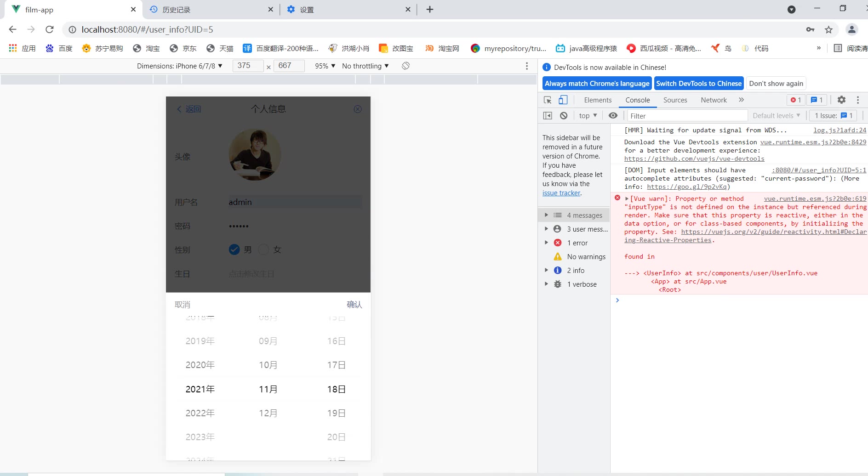Tap 返回 to go back
Image resolution: width=868 pixels, height=476 pixels.
coord(189,109)
